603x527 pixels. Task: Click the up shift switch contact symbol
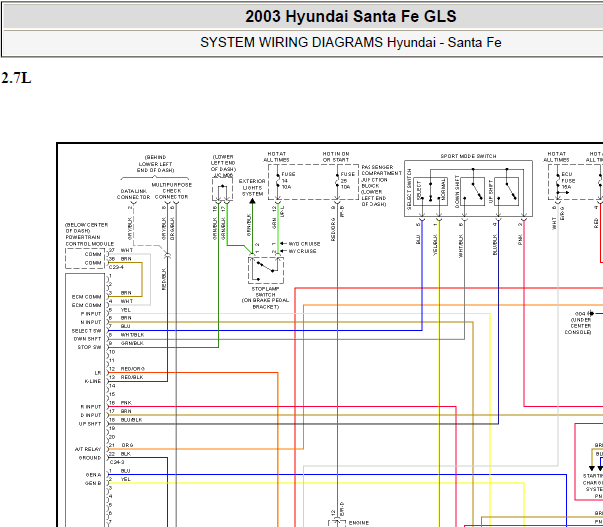[506, 191]
